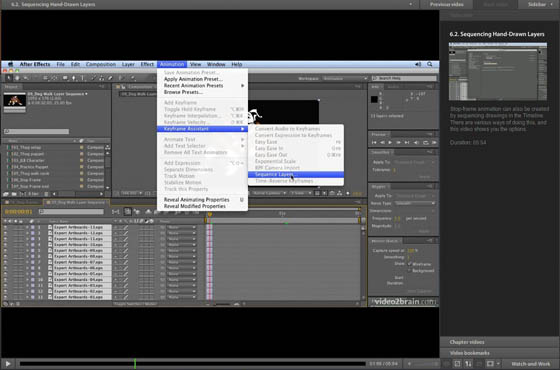Open the Noise Type dropdown
This screenshot has width=560, height=370.
(415, 203)
